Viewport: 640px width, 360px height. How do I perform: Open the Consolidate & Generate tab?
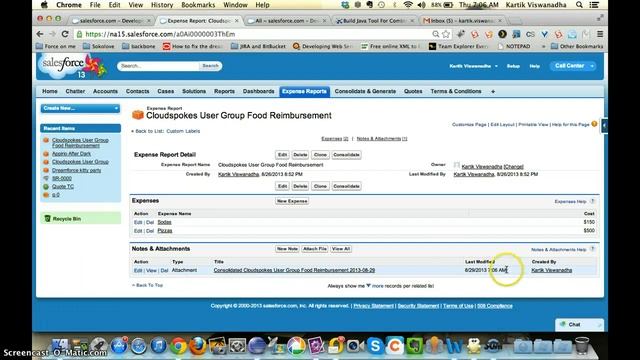(365, 91)
